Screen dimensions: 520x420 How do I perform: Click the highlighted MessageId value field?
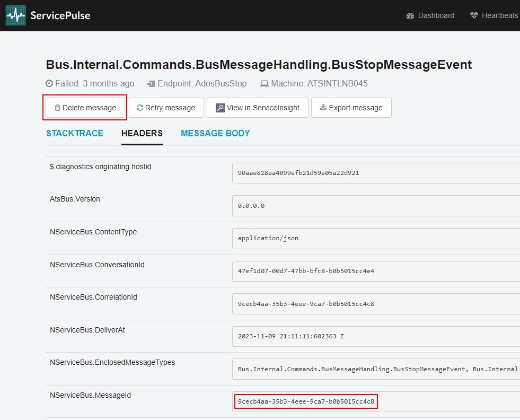pyautogui.click(x=306, y=402)
